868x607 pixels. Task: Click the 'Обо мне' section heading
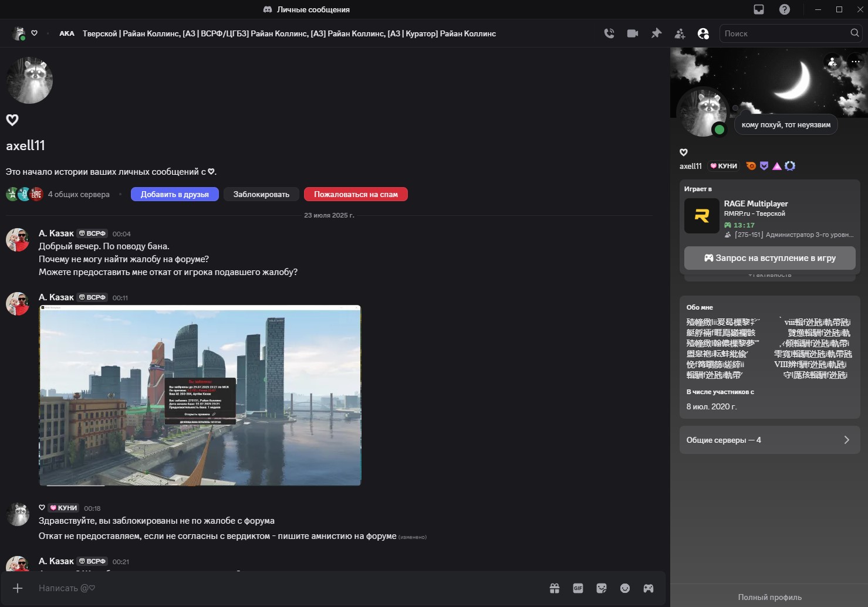[x=700, y=307]
